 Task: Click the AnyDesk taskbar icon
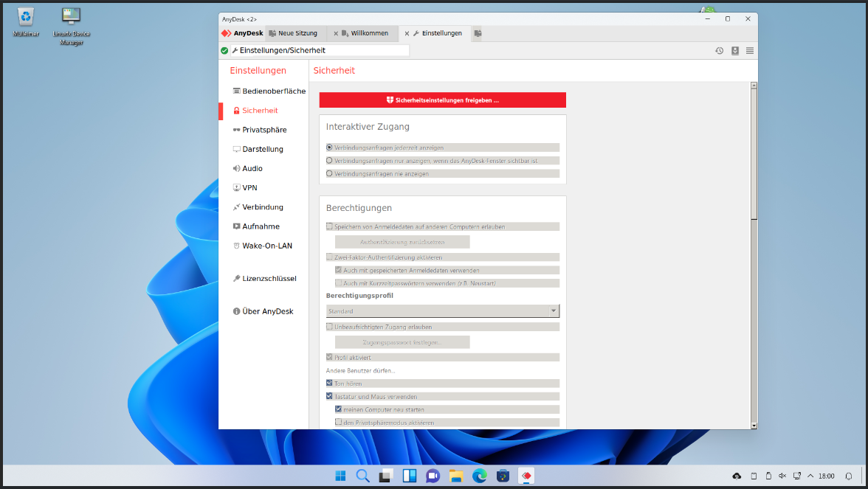click(x=526, y=476)
